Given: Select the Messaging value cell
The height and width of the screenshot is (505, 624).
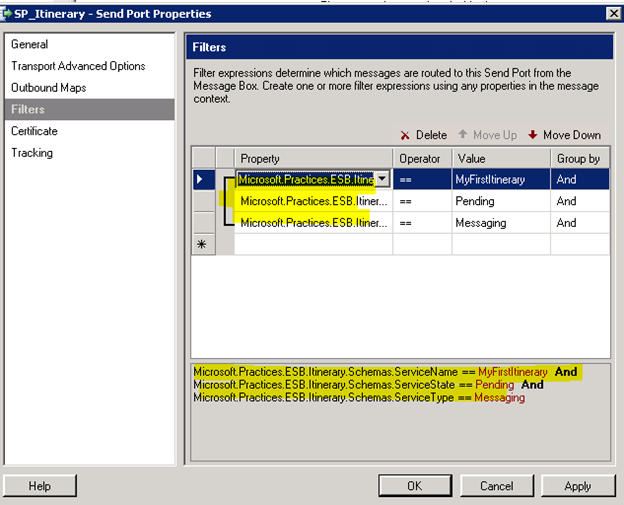Looking at the screenshot, I should pyautogui.click(x=501, y=222).
